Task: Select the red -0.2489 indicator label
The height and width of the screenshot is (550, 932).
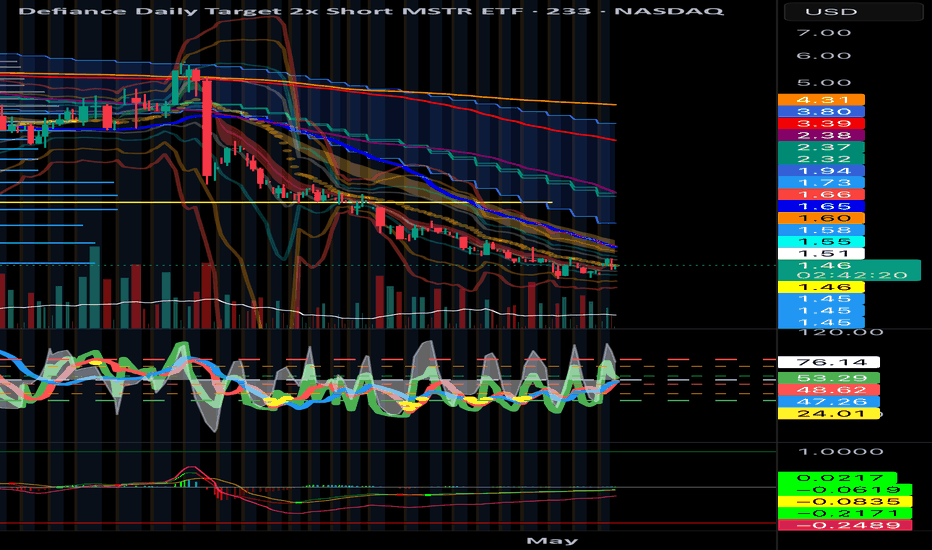Action: (845, 525)
